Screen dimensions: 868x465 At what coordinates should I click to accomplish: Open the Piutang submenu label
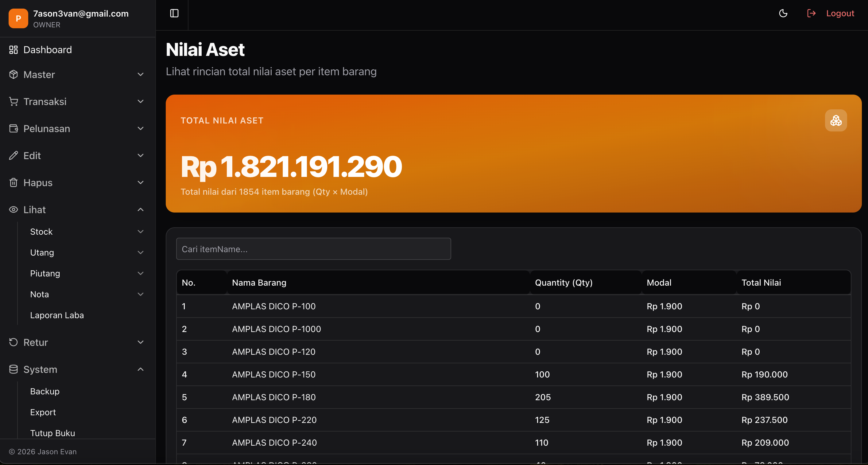[45, 273]
